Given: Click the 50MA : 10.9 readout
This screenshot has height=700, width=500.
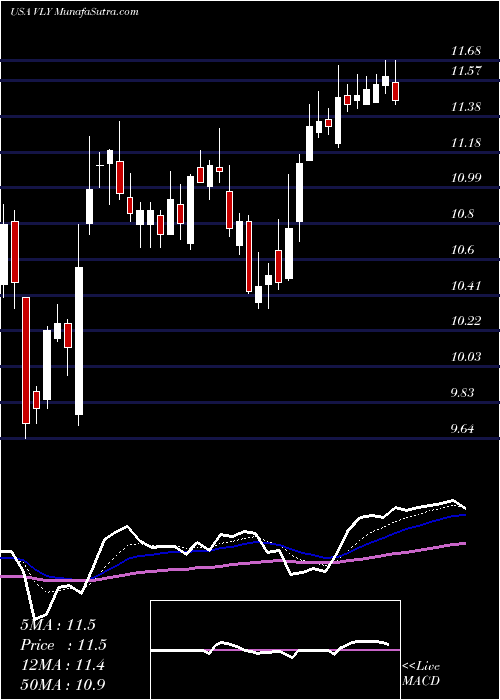Looking at the screenshot, I should [63, 684].
